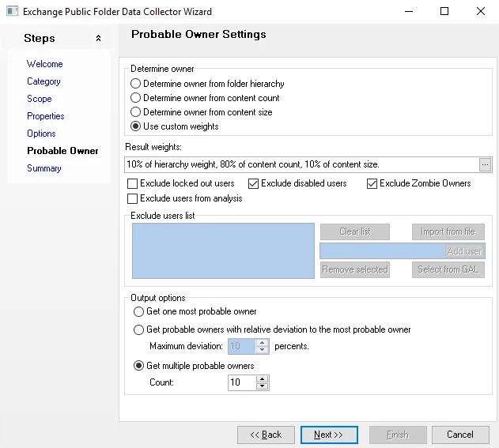The image size is (499, 448).
Task: Select Determine owner from folder hierarchy
Action: tap(207, 84)
